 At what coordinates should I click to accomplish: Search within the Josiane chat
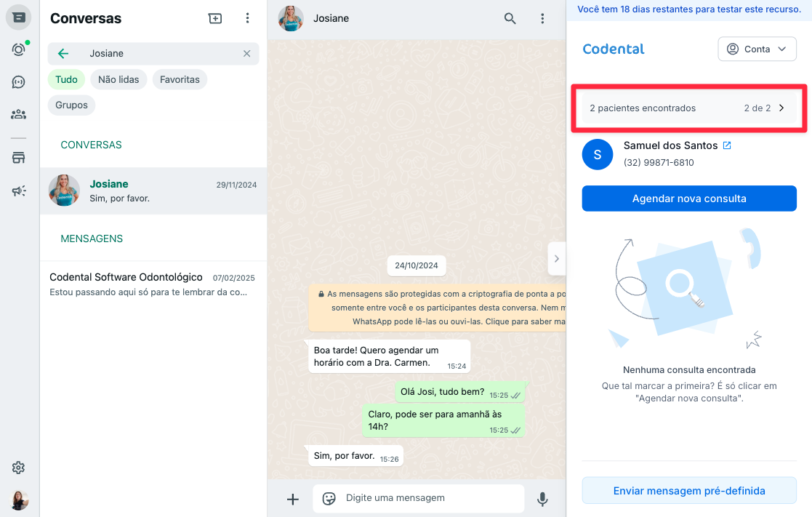coord(510,19)
